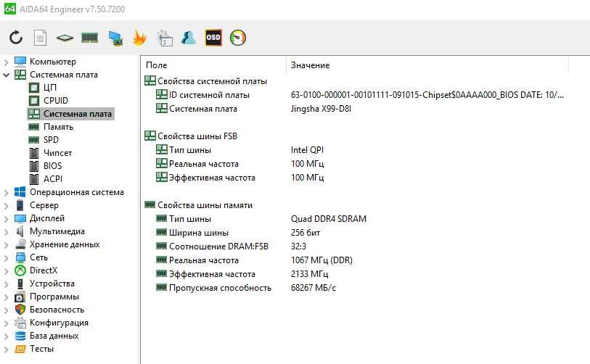Viewport: 590px width, 364px height.
Task: Click the Quad DDR4 SDRAM value
Action: pyautogui.click(x=329, y=219)
